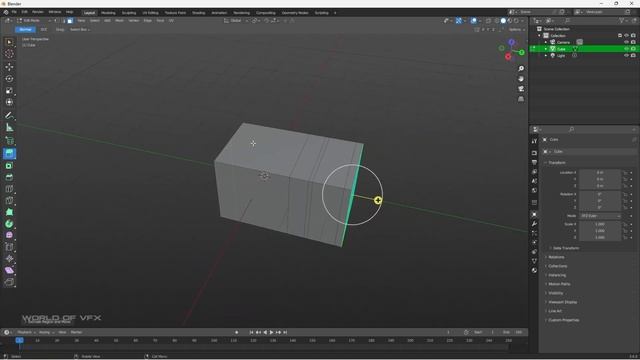Disable Light in renders camera icon
This screenshot has height=360, width=640.
(x=633, y=56)
